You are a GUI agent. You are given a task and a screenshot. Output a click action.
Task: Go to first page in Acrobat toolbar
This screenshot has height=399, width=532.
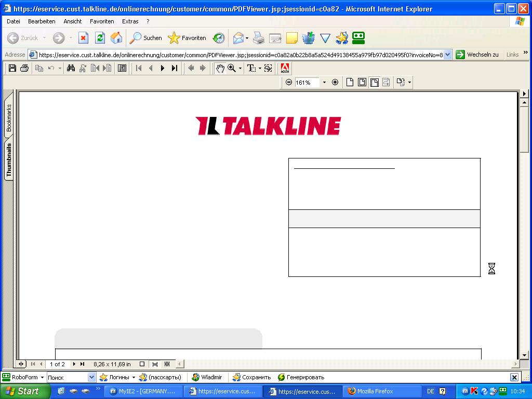click(x=138, y=68)
